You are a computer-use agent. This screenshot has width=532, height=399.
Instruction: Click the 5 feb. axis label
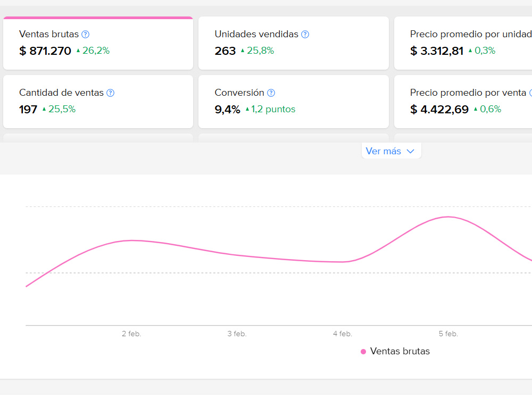(448, 334)
